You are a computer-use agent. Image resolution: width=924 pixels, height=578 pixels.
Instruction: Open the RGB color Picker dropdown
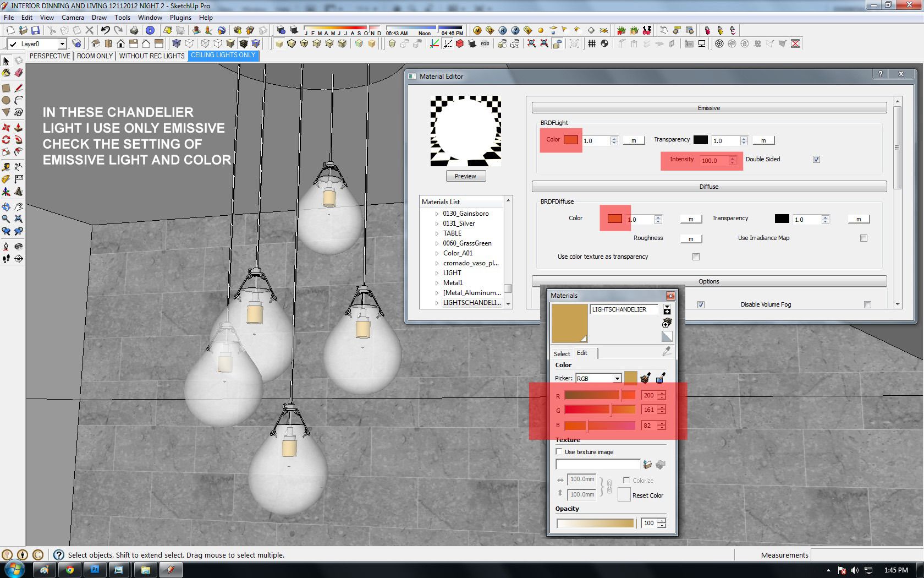pyautogui.click(x=617, y=379)
